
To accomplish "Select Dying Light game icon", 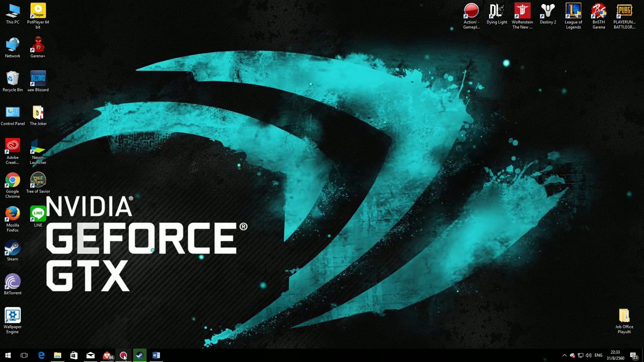I will point(497,14).
